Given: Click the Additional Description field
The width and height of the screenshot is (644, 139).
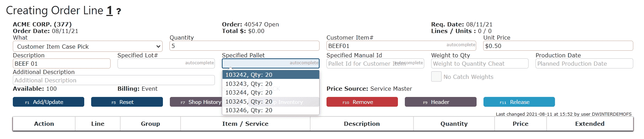Looking at the screenshot, I should point(113,80).
